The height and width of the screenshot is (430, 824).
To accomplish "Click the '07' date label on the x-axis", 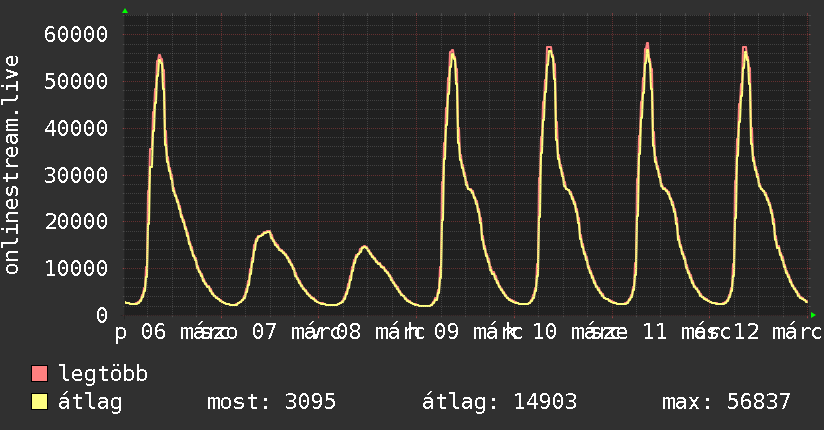I will pyautogui.click(x=264, y=332).
